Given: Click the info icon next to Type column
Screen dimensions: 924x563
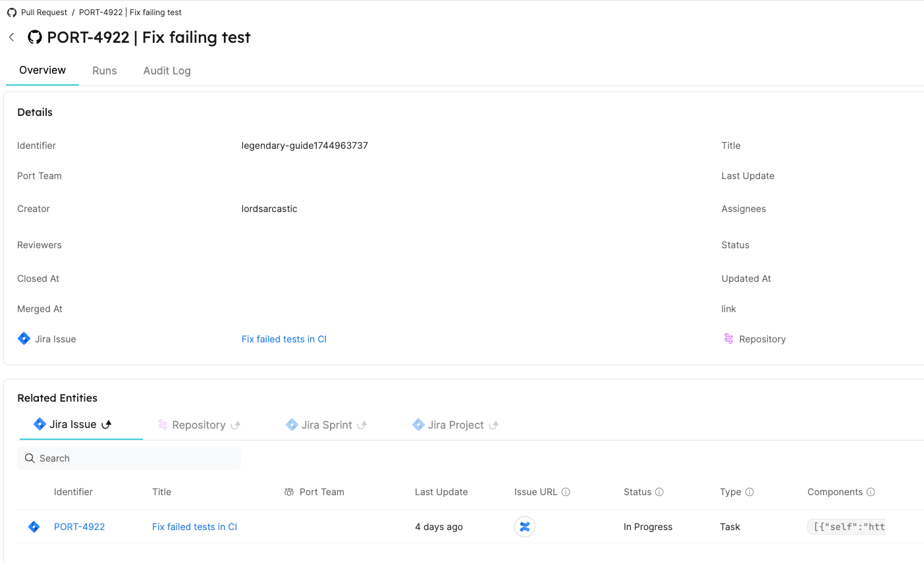Looking at the screenshot, I should [x=749, y=492].
